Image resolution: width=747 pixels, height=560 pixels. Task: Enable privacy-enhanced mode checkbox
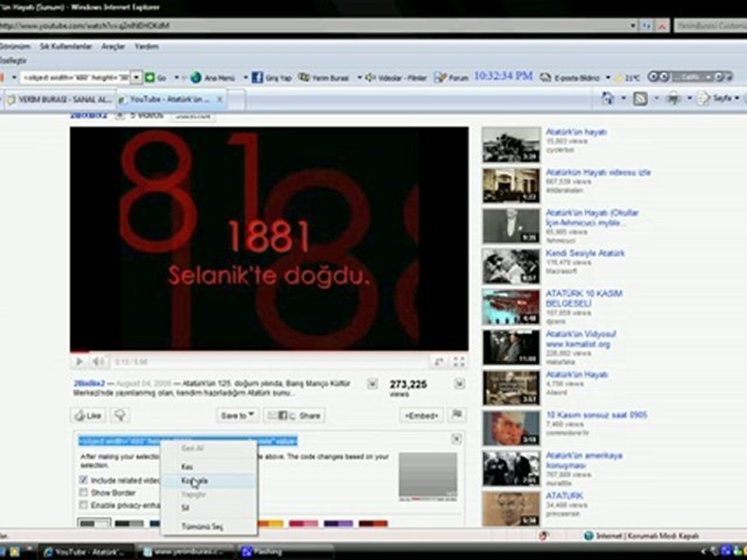coord(84,504)
